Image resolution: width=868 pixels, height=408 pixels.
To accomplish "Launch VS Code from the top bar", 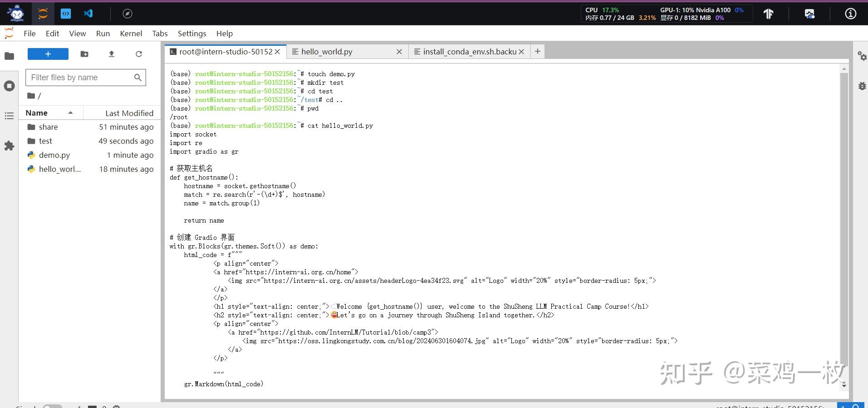I will point(88,14).
